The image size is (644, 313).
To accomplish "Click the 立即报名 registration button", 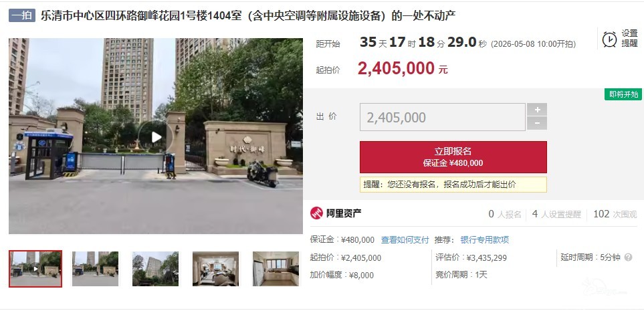I will click(453, 157).
